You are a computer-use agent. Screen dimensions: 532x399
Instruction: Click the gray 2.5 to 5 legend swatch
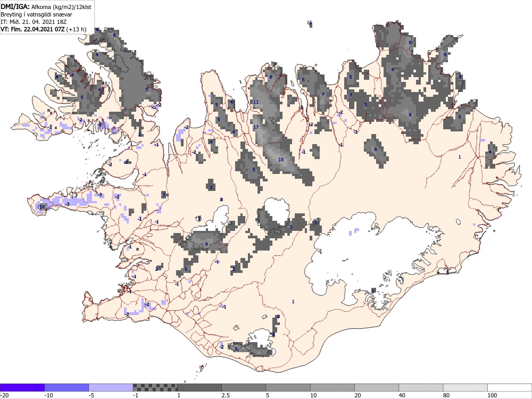point(244,387)
